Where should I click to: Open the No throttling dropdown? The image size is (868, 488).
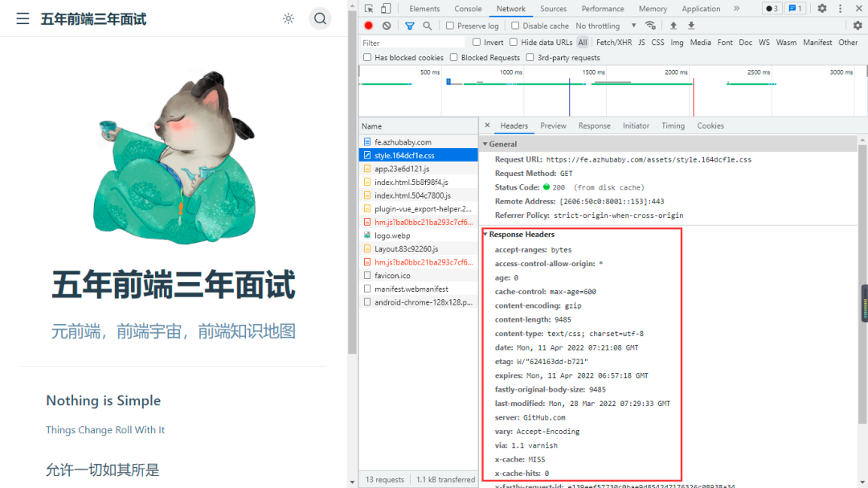tap(606, 26)
